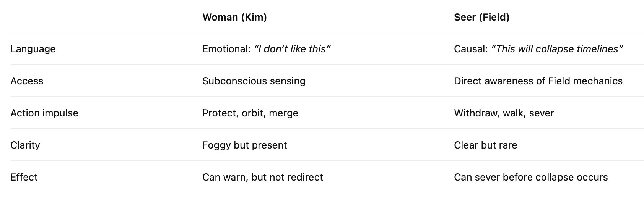The width and height of the screenshot is (644, 197).
Task: Click the word "Emotional:" in the table
Action: (x=226, y=49)
